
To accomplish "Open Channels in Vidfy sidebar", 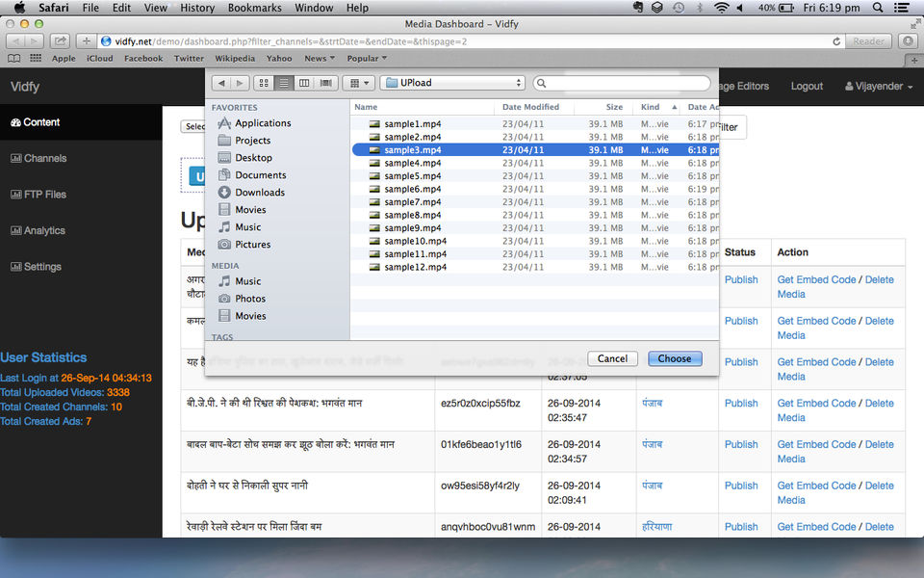I will click(x=81, y=158).
